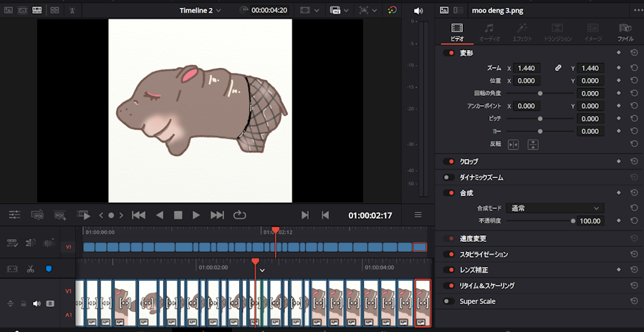
Task: Select the red-outlined last clip in lower timeline
Action: point(423,303)
